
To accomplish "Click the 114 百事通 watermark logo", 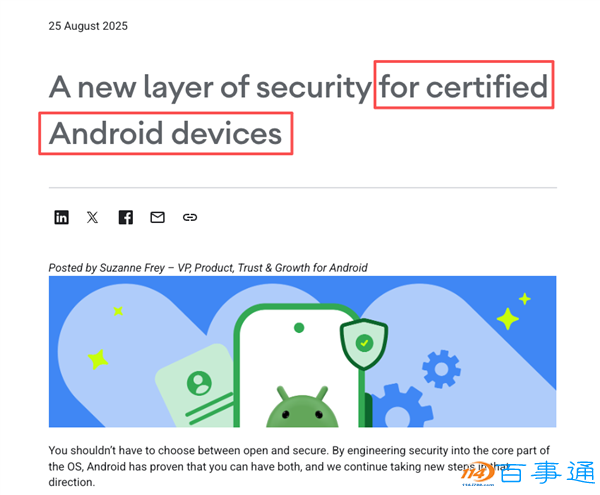I will 528,473.
